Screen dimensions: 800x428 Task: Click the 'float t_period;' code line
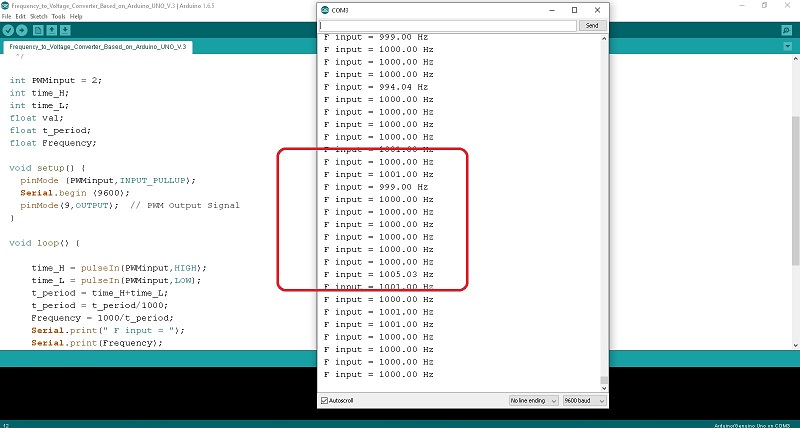[x=50, y=130]
